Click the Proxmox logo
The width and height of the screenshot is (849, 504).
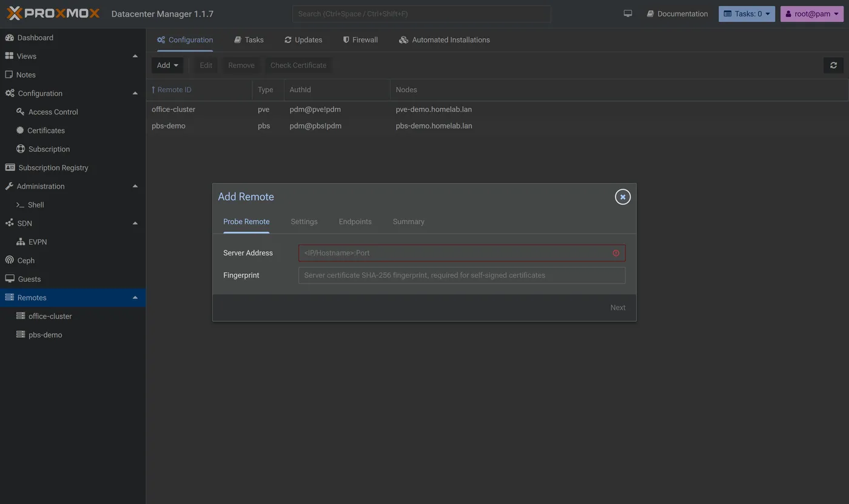pos(53,13)
